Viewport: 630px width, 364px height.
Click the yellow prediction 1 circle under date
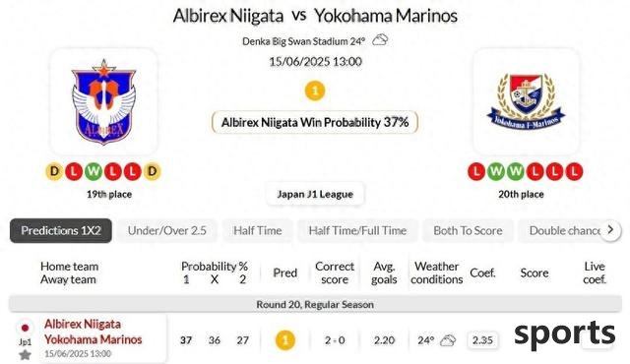(x=315, y=91)
